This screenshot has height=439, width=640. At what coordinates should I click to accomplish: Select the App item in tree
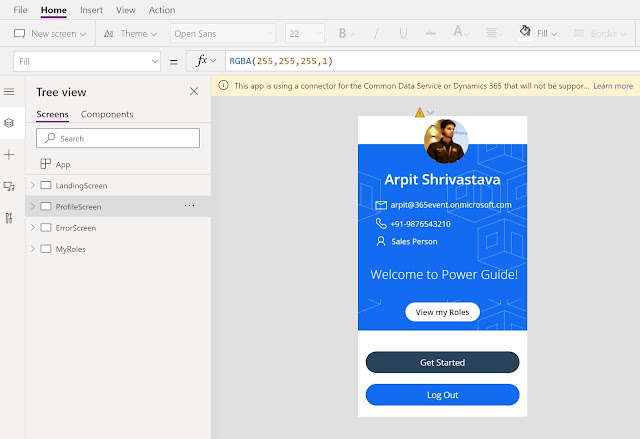[62, 164]
